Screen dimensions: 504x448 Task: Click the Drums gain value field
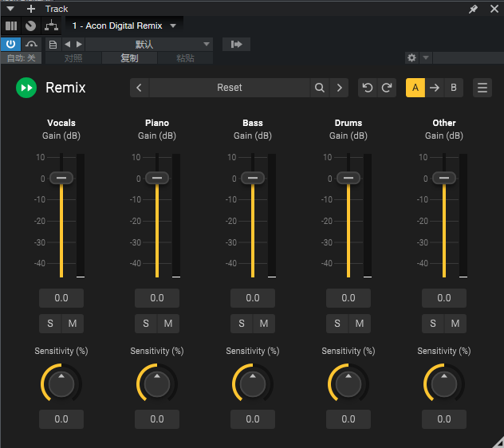coord(348,298)
